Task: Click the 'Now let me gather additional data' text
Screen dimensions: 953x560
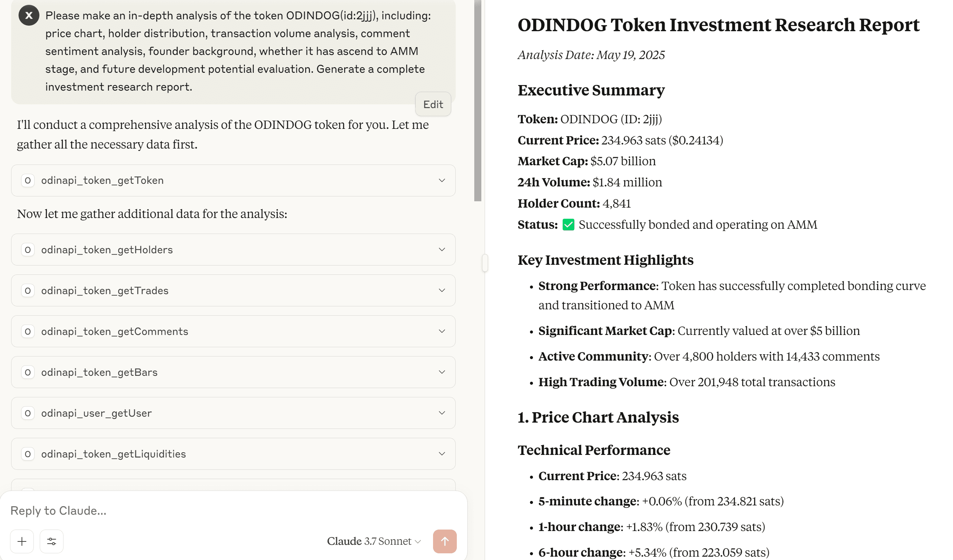Action: pyautogui.click(x=152, y=214)
